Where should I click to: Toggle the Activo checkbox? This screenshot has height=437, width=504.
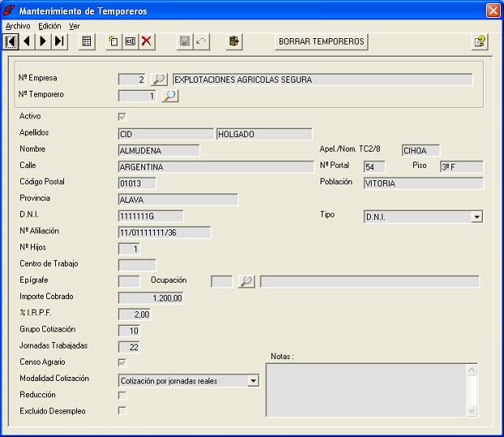[122, 116]
